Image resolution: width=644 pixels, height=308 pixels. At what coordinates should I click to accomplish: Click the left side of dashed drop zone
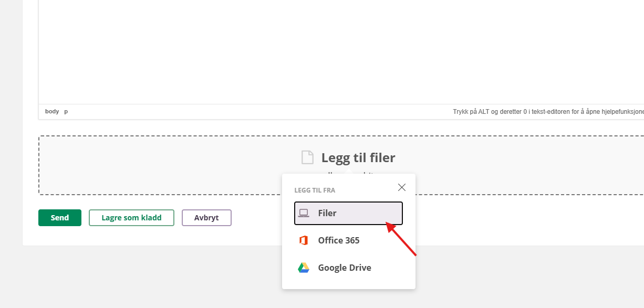[131, 165]
